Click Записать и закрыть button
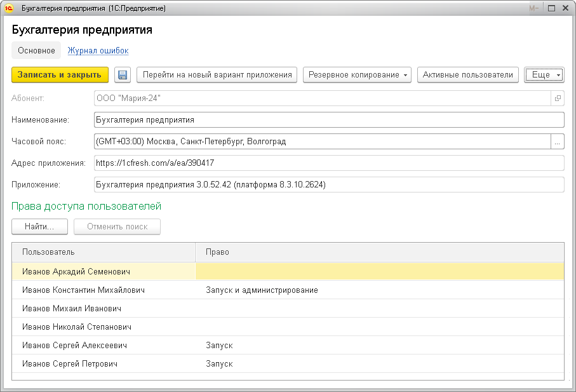576x392 pixels. [x=60, y=75]
